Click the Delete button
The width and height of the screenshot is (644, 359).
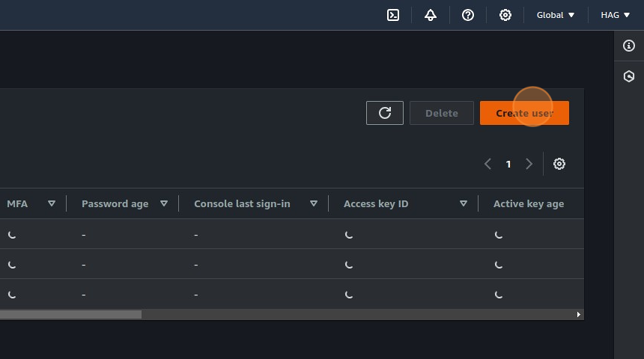pos(442,113)
